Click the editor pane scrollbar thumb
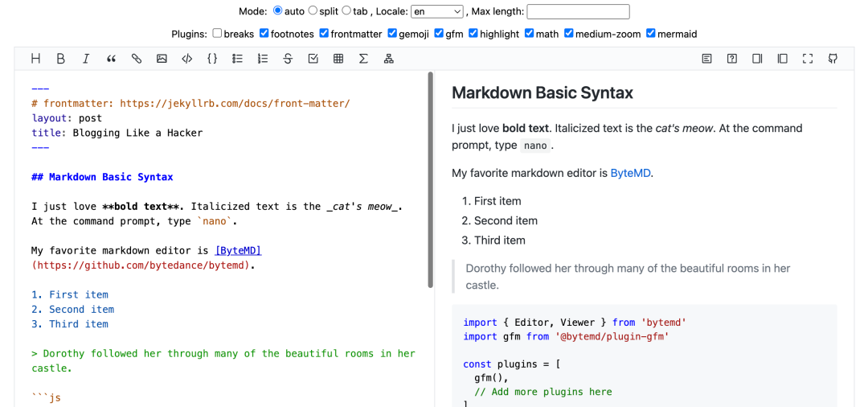This screenshot has width=868, height=407. [x=431, y=180]
